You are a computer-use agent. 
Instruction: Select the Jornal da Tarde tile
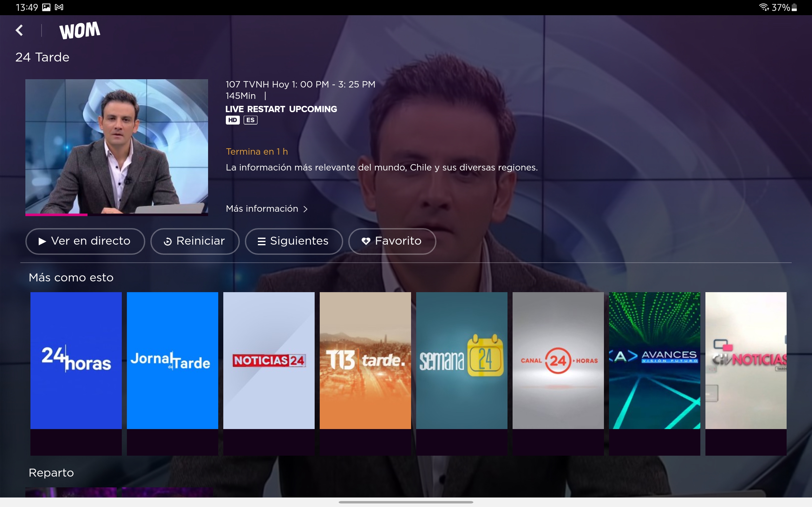pos(173,361)
